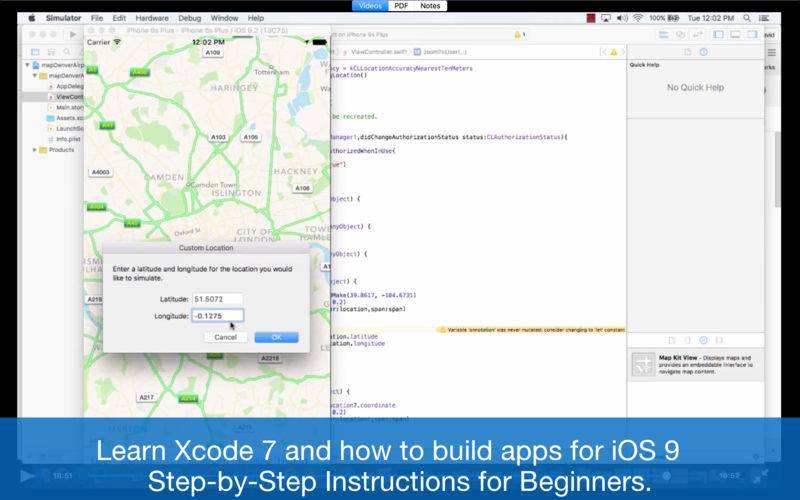Screen dimensions: 800x500
Task: Select Info.plist in navigator
Action: (64, 139)
